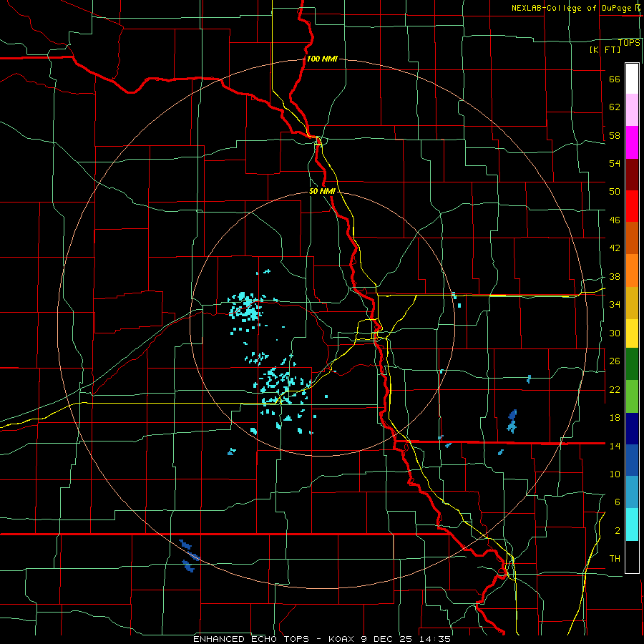Select the steel light-blue legend swatch

632,492
